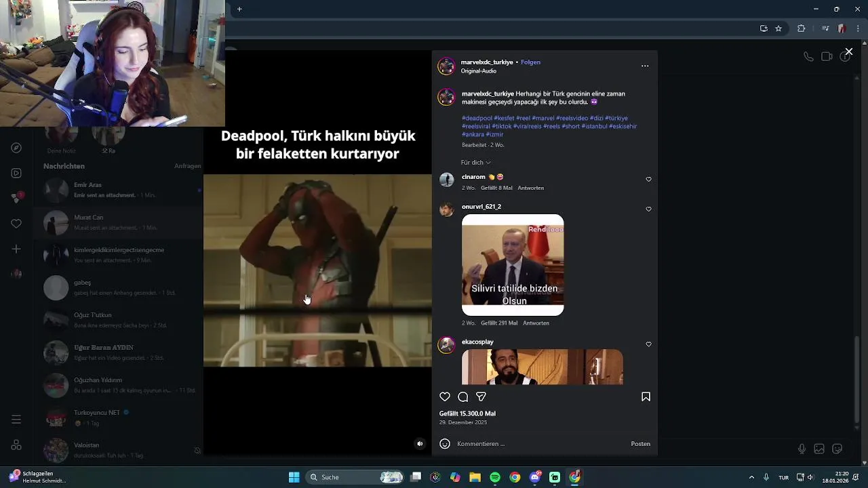Create new post with plus icon
Image resolution: width=868 pixels, height=488 pixels.
(x=16, y=249)
